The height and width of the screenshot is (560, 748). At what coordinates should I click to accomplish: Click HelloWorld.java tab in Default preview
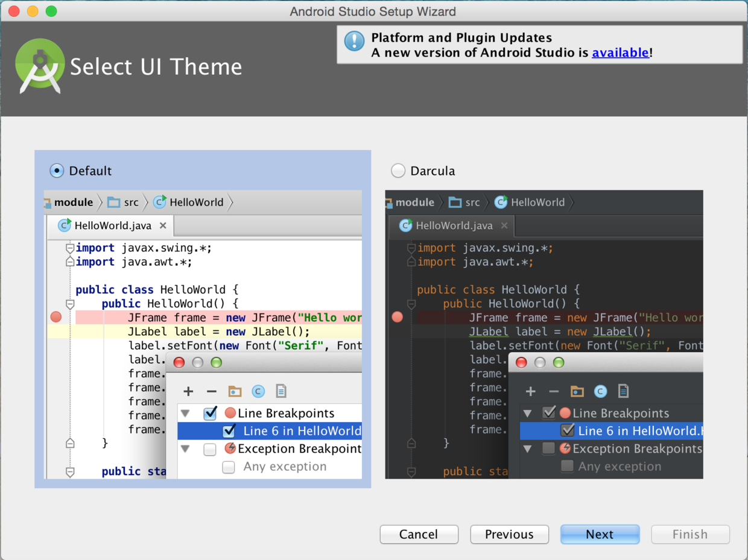112,226
